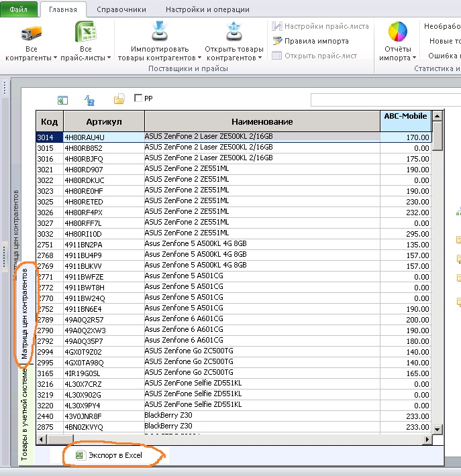The width and height of the screenshot is (461, 476).
Task: Click article 4911BN2PA
Action: click(x=104, y=245)
